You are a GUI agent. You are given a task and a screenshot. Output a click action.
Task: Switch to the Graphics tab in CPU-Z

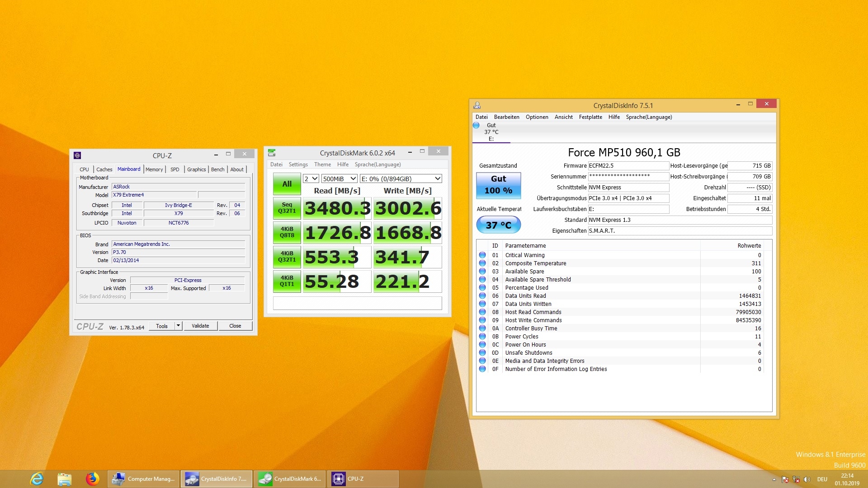tap(197, 169)
